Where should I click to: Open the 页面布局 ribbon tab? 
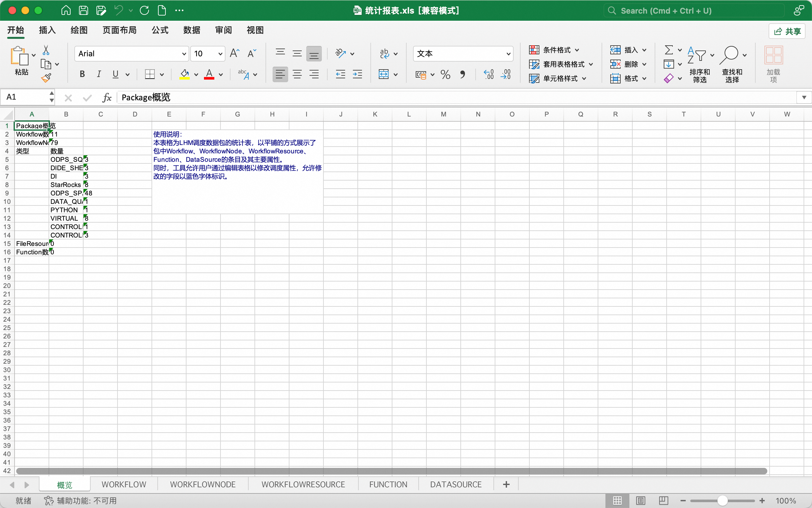119,30
